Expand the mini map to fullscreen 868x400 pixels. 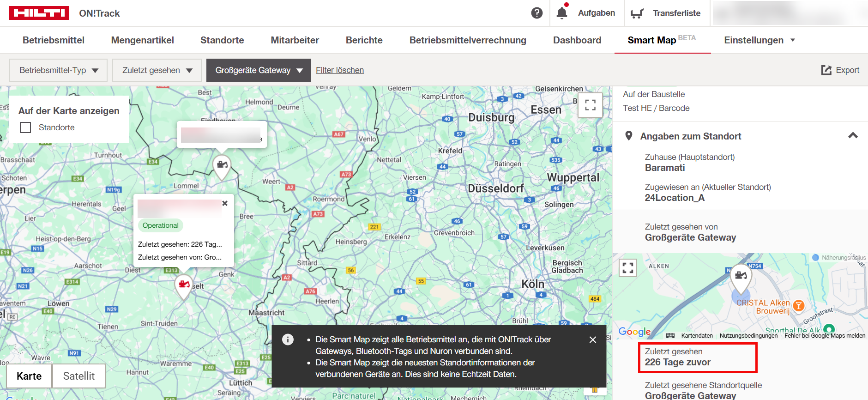click(x=627, y=267)
